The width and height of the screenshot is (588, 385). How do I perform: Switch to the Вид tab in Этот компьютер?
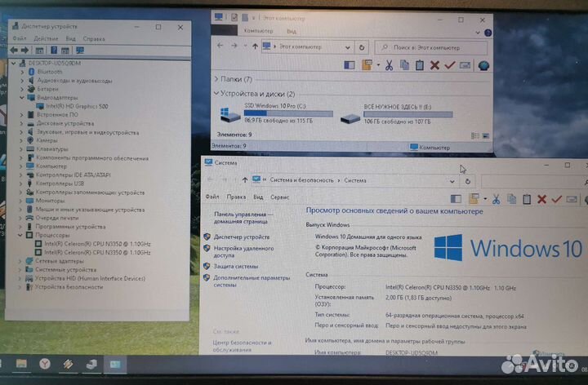[292, 31]
